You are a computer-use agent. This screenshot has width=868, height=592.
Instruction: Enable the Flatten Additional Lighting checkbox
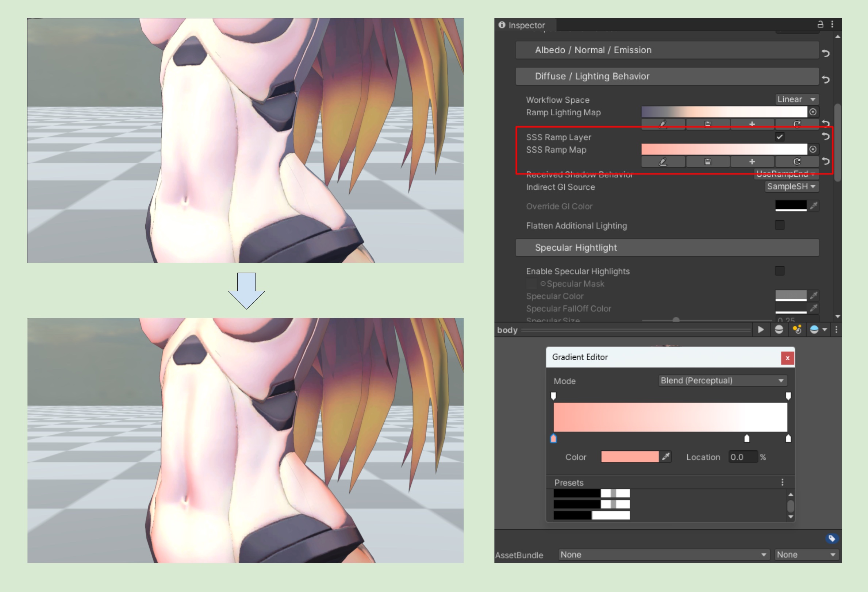point(779,225)
